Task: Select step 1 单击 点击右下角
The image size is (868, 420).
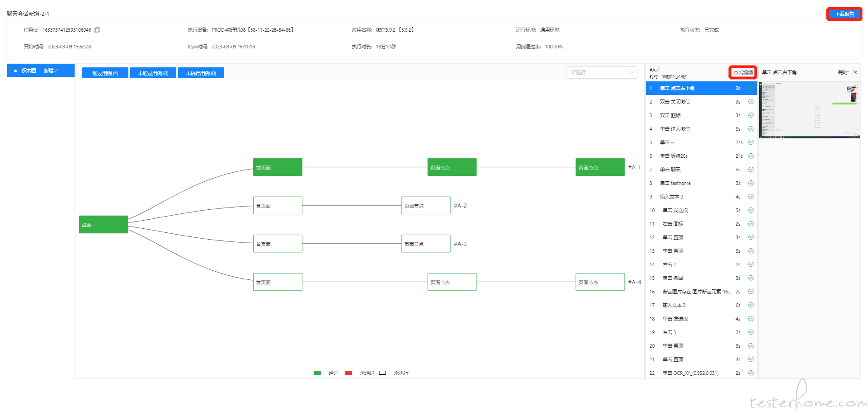Action: tap(701, 88)
